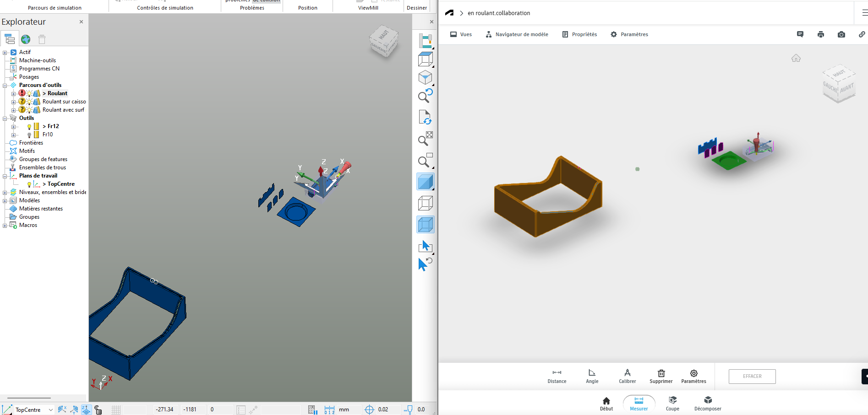This screenshot has height=415, width=868.
Task: Expand the Modèles tree node
Action: pos(5,201)
